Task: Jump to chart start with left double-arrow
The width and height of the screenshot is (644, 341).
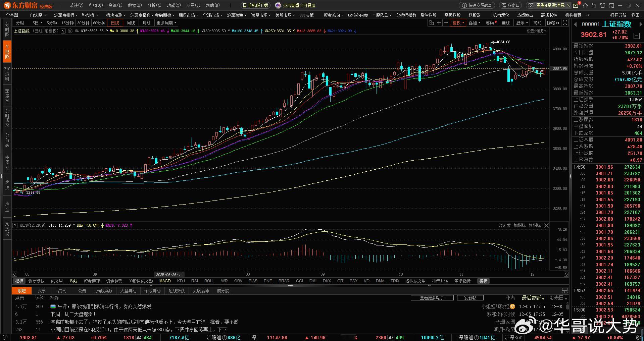Action: pos(15,274)
